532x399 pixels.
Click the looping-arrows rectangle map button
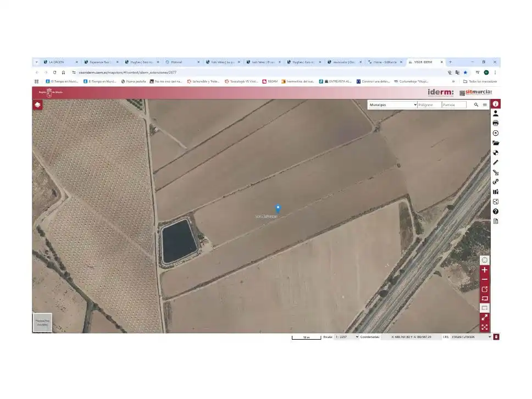click(485, 298)
